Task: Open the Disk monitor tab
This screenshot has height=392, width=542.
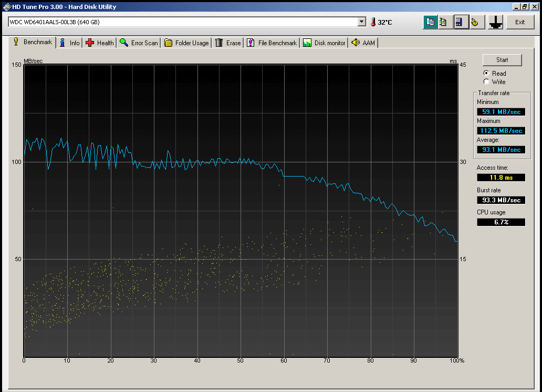Action: (x=324, y=43)
